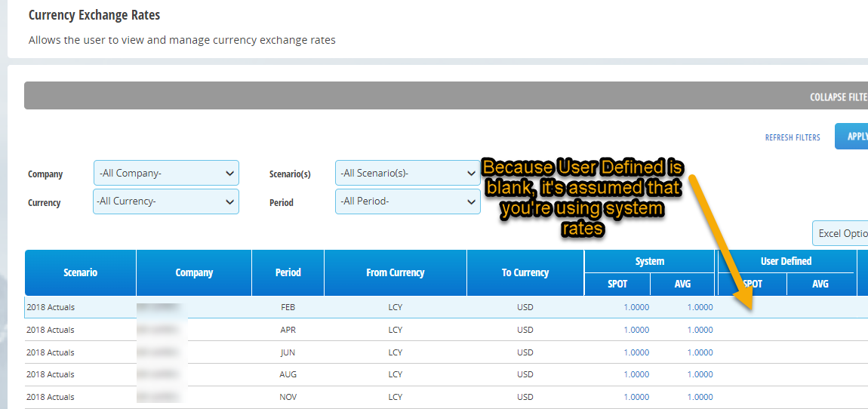Click the LCY cell in the JUN row
Screen dimensions: 868x409
pos(396,352)
